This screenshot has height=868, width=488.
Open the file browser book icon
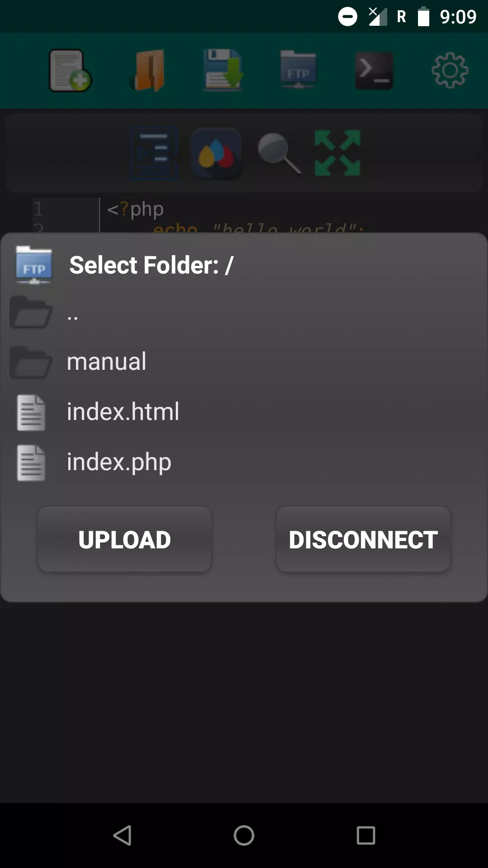[148, 71]
